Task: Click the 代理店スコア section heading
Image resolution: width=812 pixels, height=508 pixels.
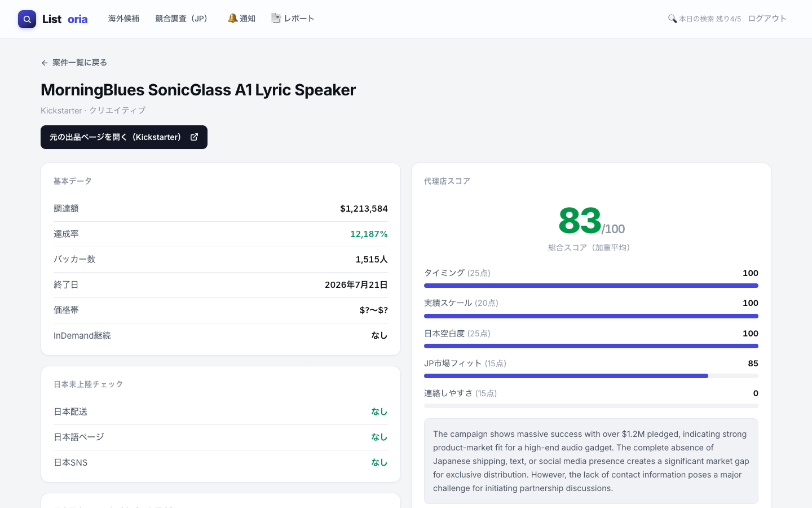Action: click(447, 181)
